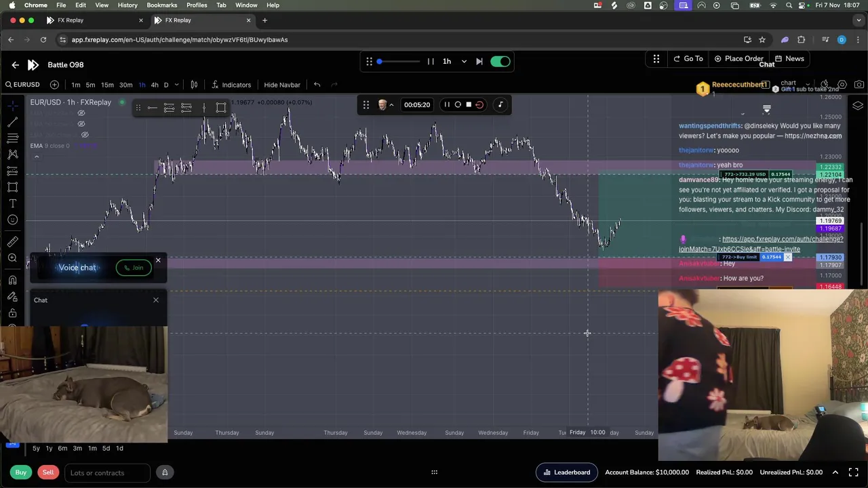Close the Voice chat panel
This screenshot has width=868, height=488.
click(158, 260)
